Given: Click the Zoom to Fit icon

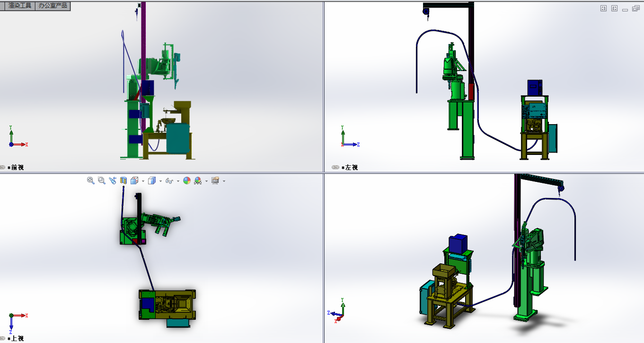Looking at the screenshot, I should click(x=91, y=181).
